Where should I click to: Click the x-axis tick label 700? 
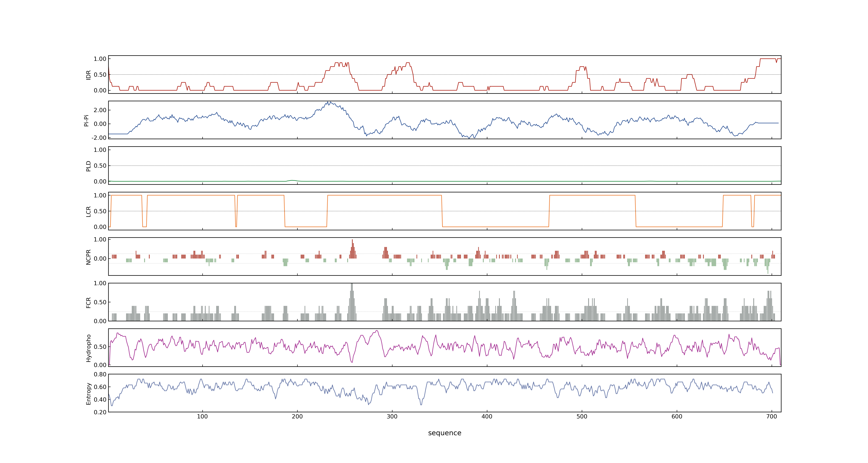coord(772,416)
